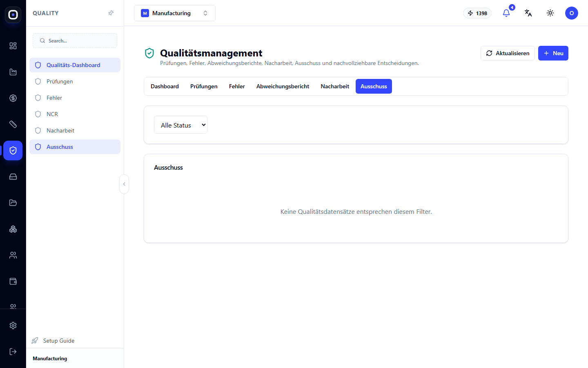Open the user avatar menu
The width and height of the screenshot is (588, 368).
[572, 13]
